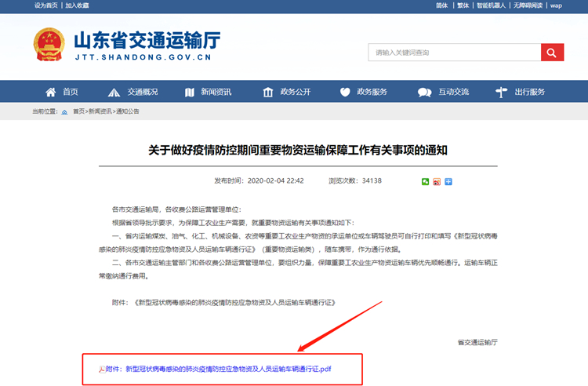Open the 政务服务 navigation menu item
The height and width of the screenshot is (386, 588).
coord(372,92)
